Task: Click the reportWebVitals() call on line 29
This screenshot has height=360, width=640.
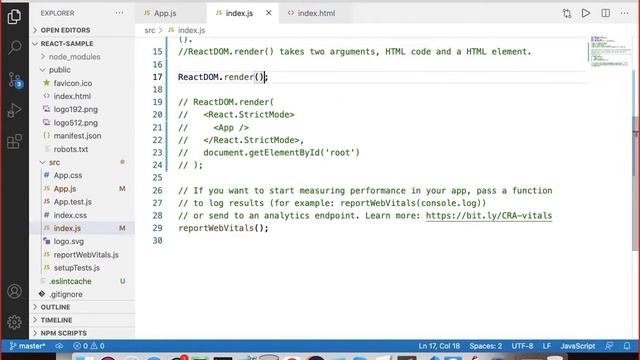Action: (x=223, y=228)
